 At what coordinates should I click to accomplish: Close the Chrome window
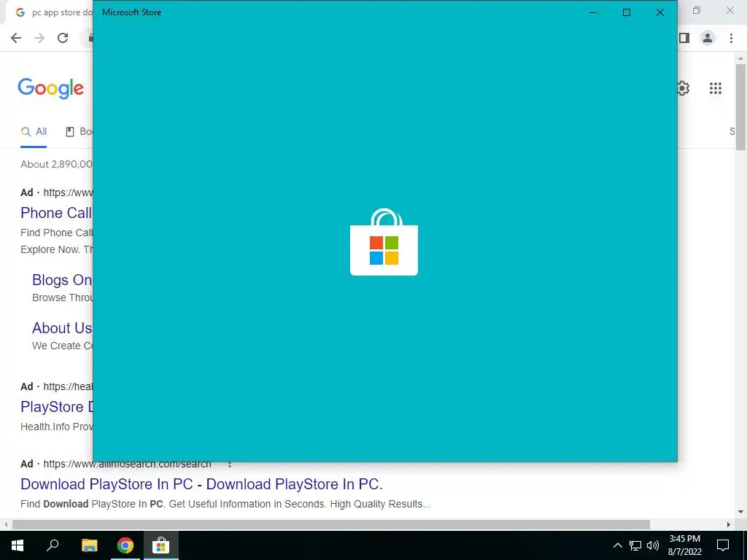click(x=729, y=10)
